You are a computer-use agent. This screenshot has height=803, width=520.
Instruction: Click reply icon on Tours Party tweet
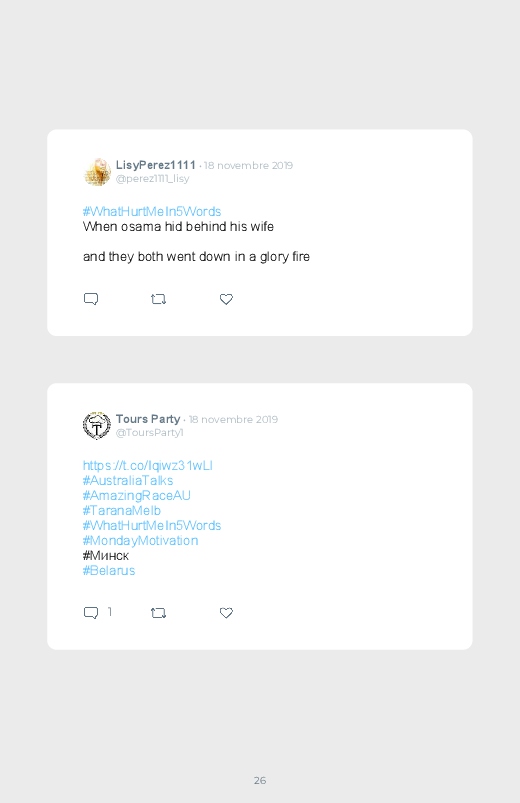click(x=91, y=613)
